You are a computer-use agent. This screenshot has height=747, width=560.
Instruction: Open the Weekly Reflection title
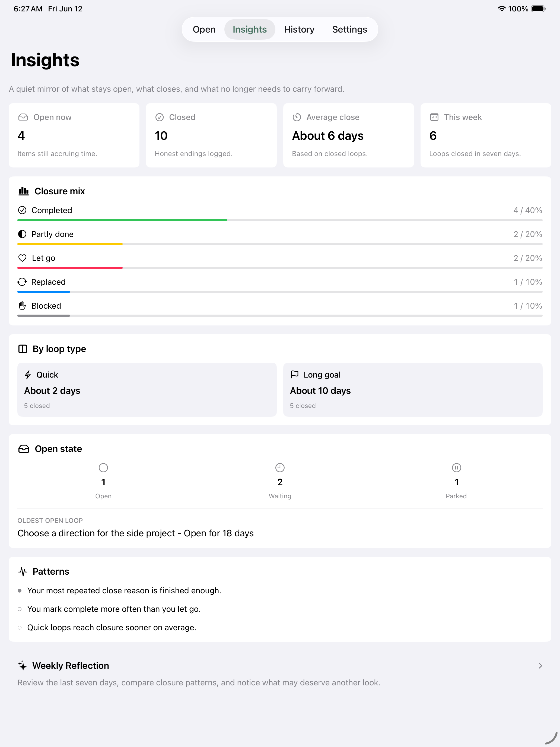(x=71, y=666)
